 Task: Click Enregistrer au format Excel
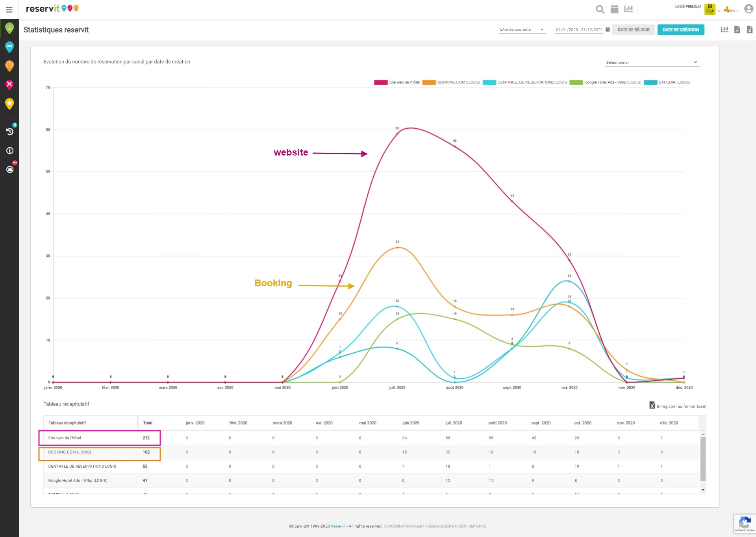[x=678, y=406]
